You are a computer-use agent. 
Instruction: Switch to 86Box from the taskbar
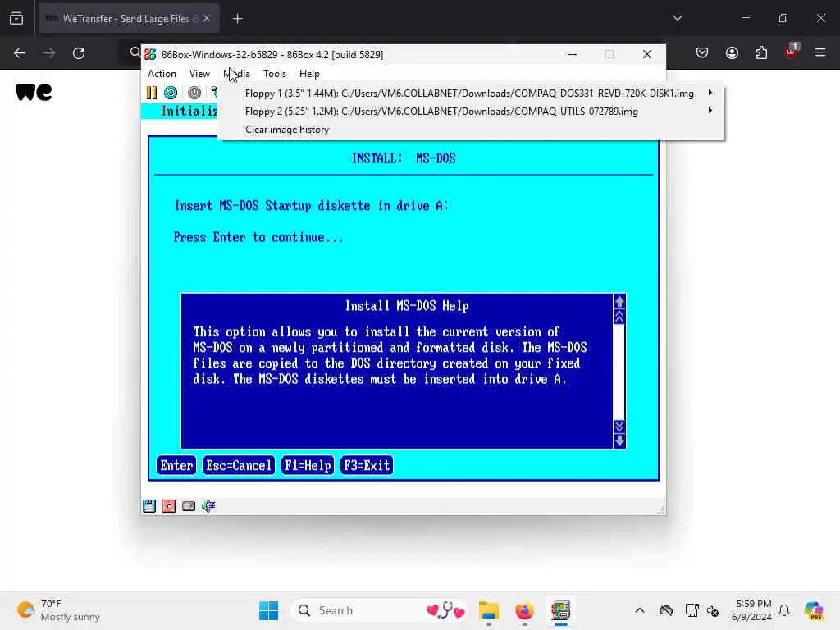click(560, 610)
